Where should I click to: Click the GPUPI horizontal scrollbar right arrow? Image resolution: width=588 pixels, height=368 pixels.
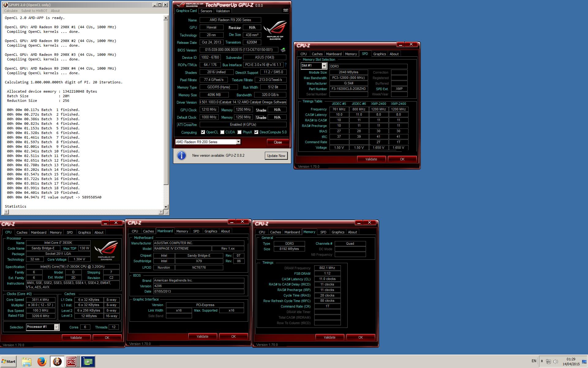point(161,212)
